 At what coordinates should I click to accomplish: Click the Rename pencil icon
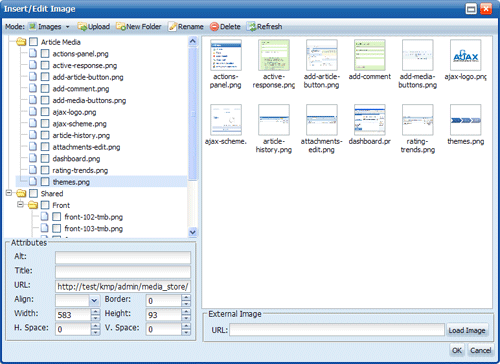172,27
